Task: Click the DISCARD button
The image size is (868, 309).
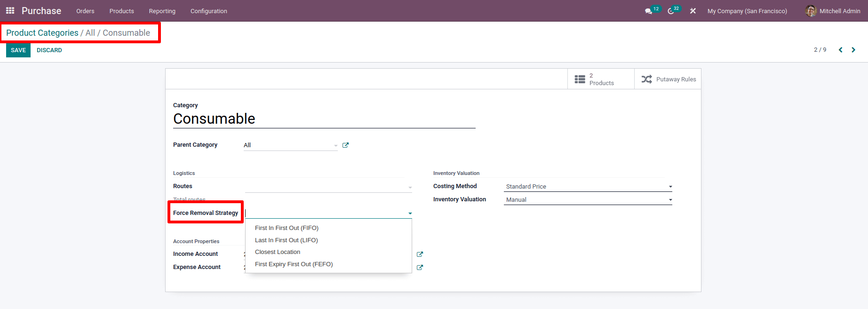Action: click(49, 50)
